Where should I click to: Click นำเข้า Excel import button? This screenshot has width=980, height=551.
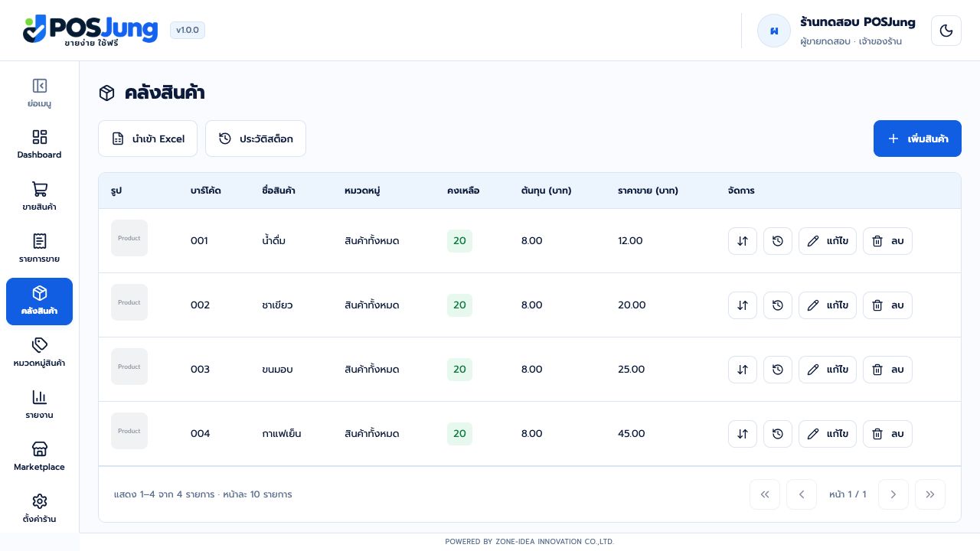coord(148,139)
